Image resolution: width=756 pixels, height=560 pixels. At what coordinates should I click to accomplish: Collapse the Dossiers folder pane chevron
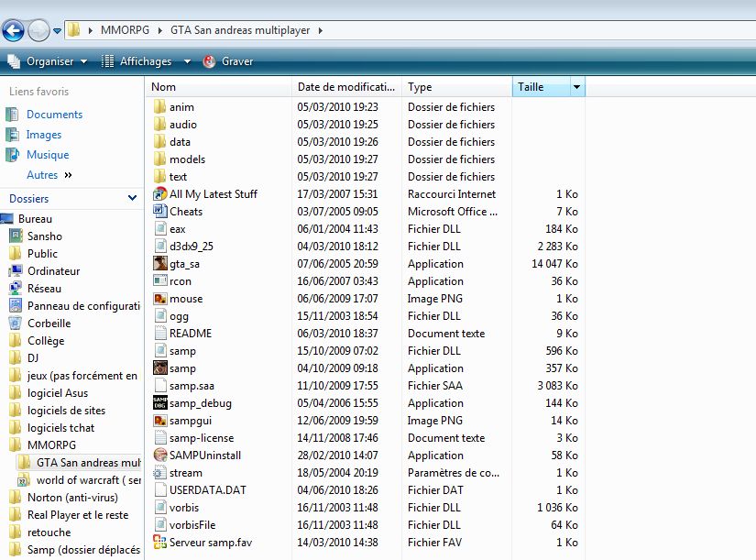132,198
